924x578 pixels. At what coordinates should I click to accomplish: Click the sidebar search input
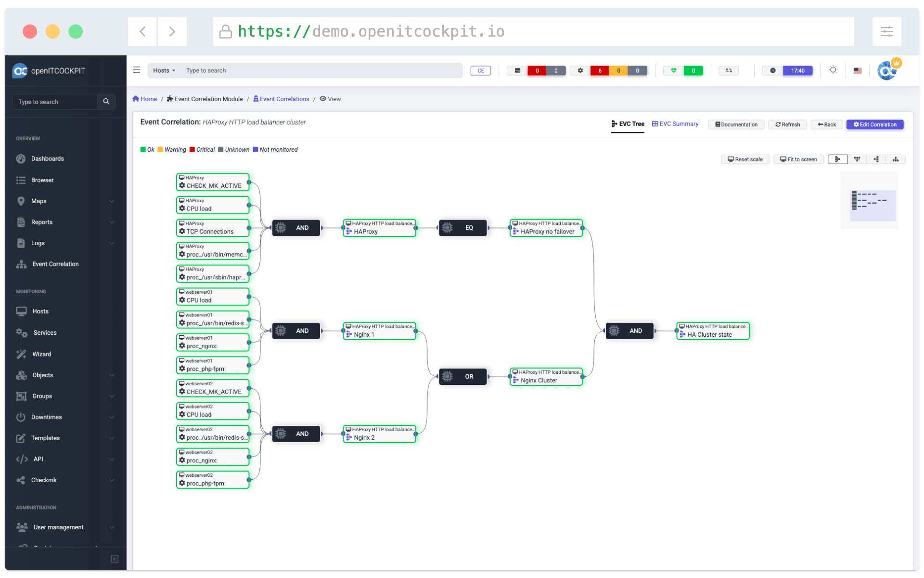tap(55, 102)
